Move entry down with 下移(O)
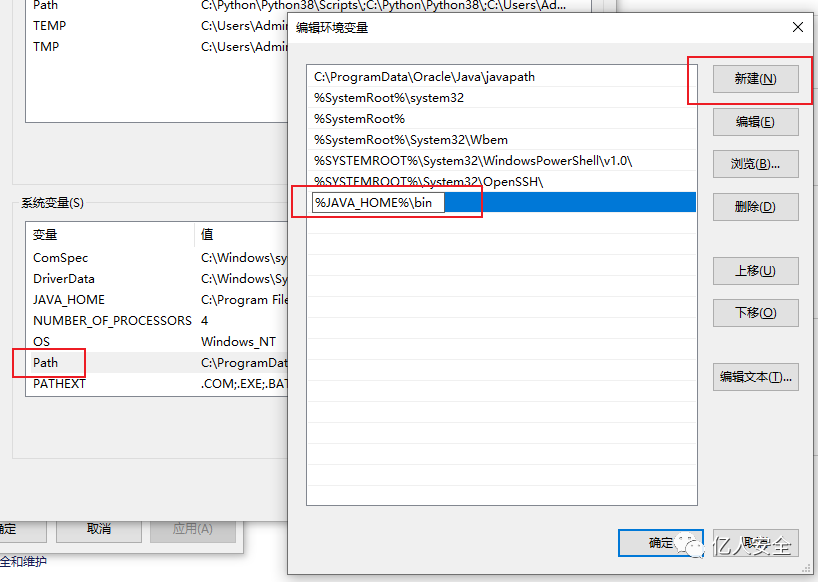Screen dimensions: 818x582 755,313
